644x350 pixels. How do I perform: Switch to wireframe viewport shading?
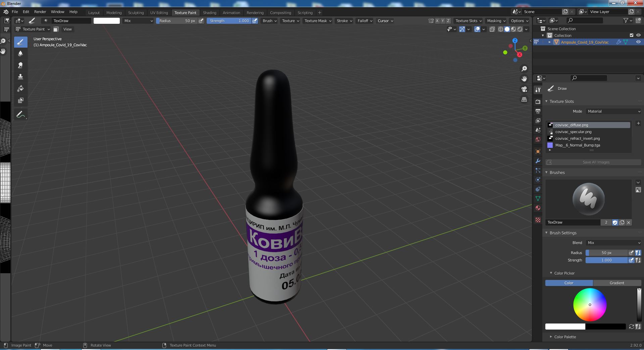(500, 29)
